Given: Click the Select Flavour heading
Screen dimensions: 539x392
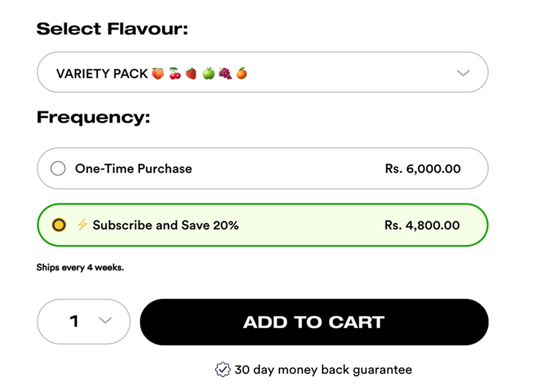Looking at the screenshot, I should coord(112,28).
